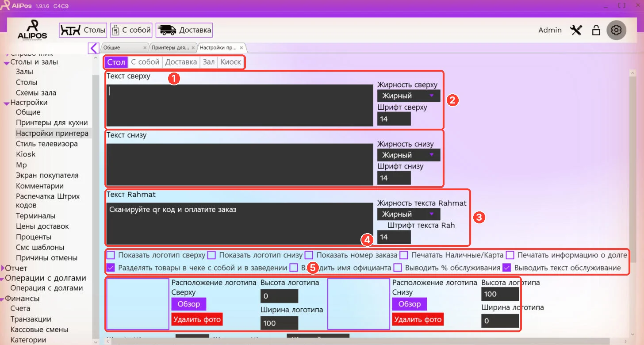644x345 pixels.
Task: Enable Показать логотип снизу checkbox
Action: 212,255
